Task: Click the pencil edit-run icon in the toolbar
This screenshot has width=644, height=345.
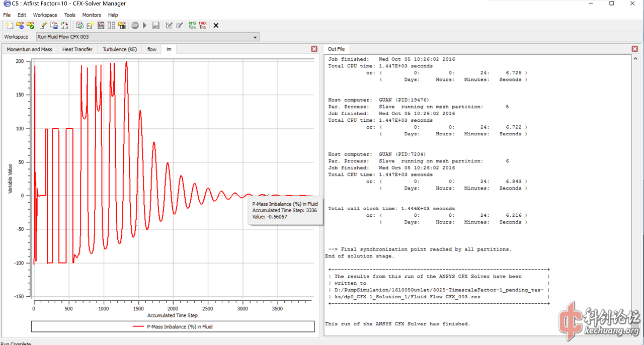Action: pos(43,25)
